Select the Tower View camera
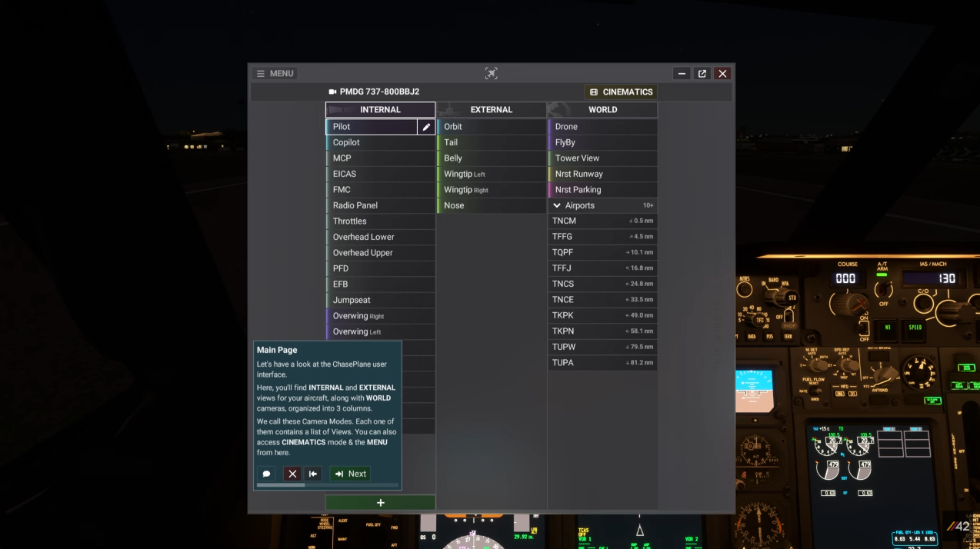The width and height of the screenshot is (980, 549). pyautogui.click(x=603, y=158)
